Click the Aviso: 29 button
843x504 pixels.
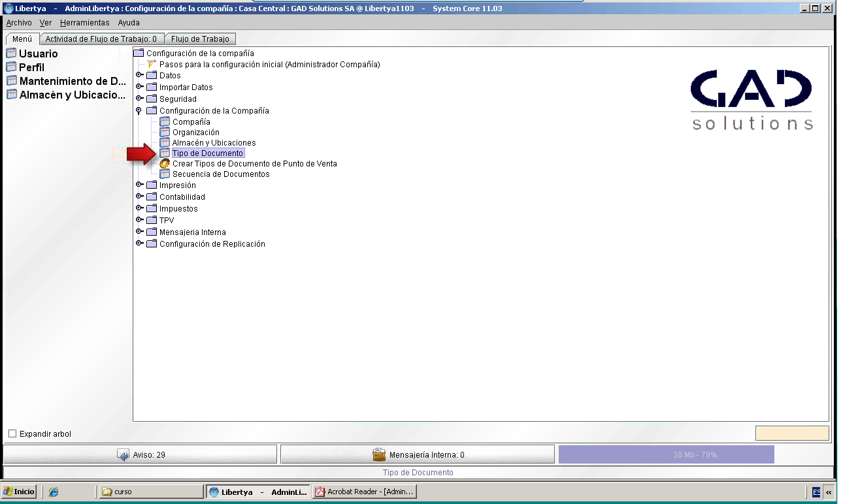(140, 454)
